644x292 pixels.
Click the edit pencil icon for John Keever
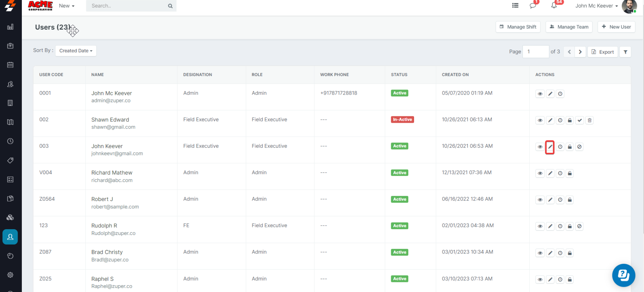tap(550, 147)
